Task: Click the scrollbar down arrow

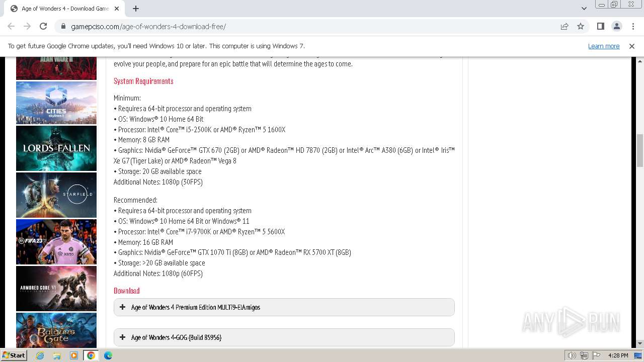Action: [x=639, y=343]
